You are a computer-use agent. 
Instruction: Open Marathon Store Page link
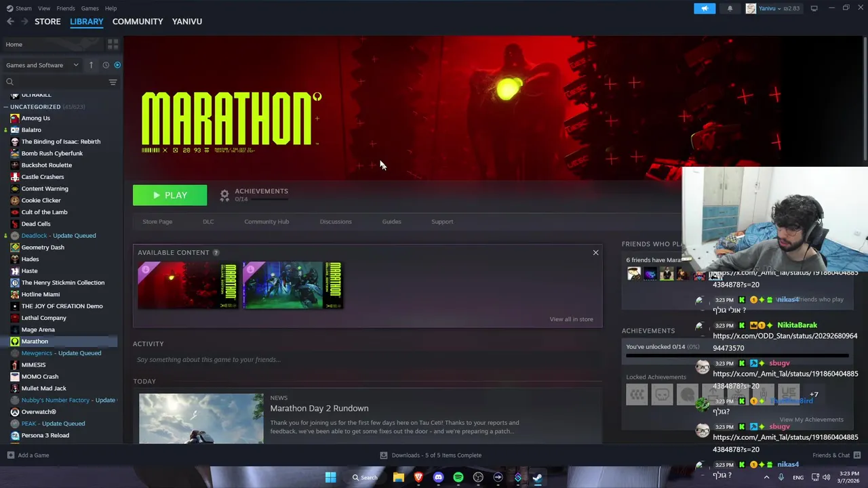pos(157,222)
